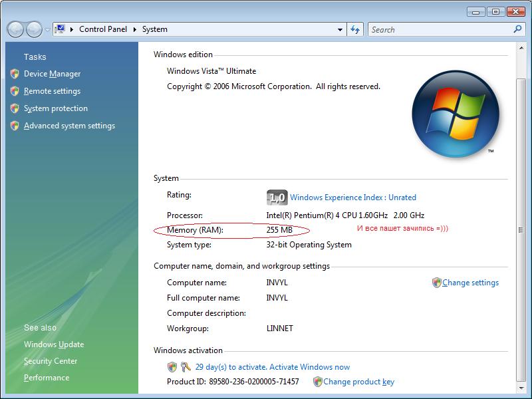The height and width of the screenshot is (399, 532).
Task: Open Advanced system settings link
Action: point(69,126)
